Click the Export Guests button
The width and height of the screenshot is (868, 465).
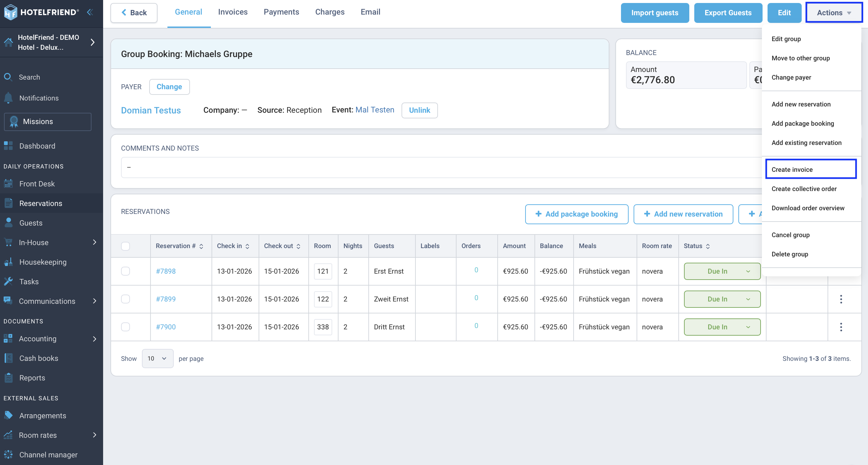tap(728, 13)
